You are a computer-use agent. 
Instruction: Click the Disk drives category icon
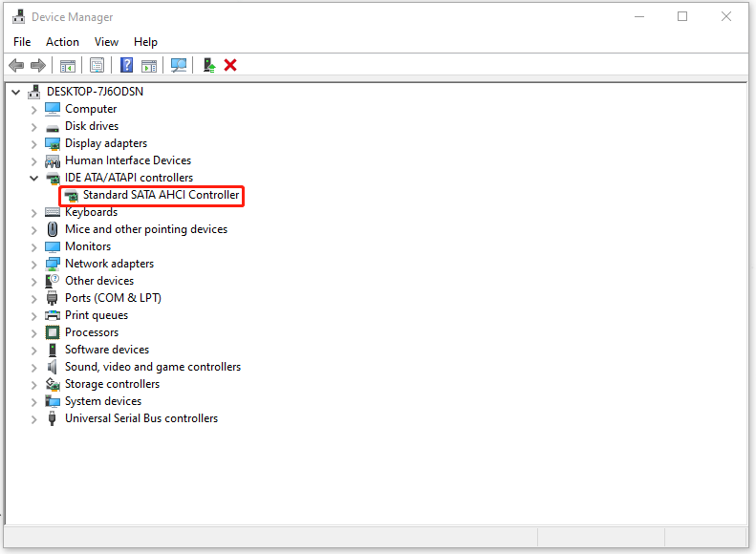pyautogui.click(x=53, y=128)
